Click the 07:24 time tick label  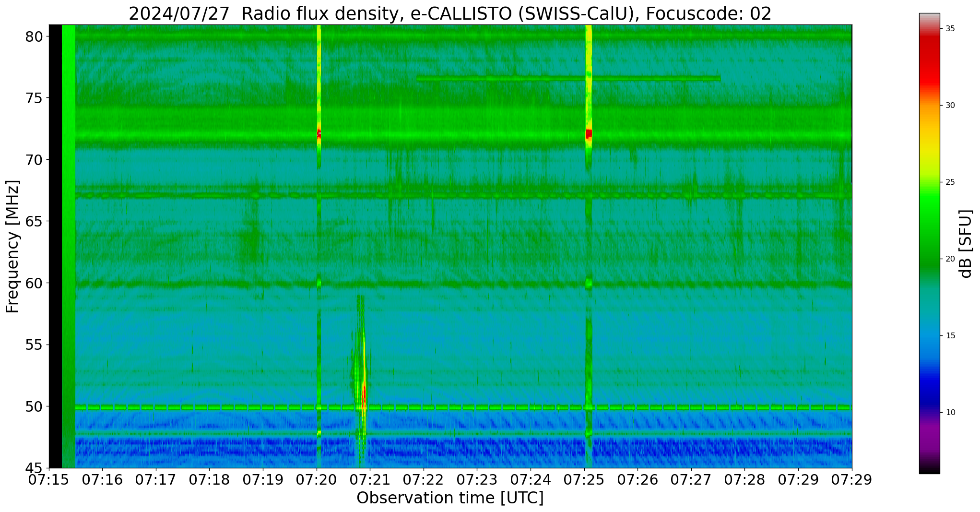pos(531,480)
